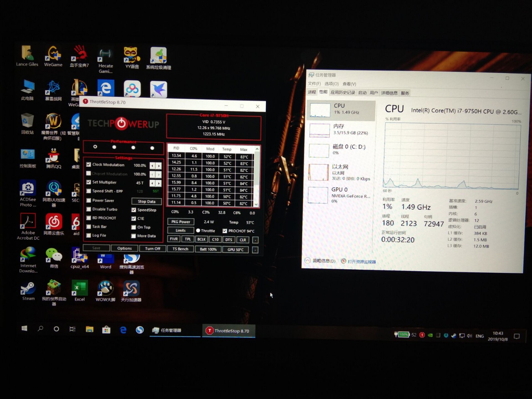Open the 系统垃圾清理 desktop shortcut

click(159, 58)
